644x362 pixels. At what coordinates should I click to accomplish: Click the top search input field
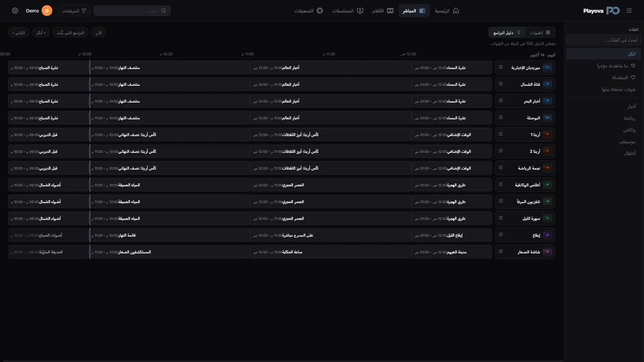pos(132,11)
